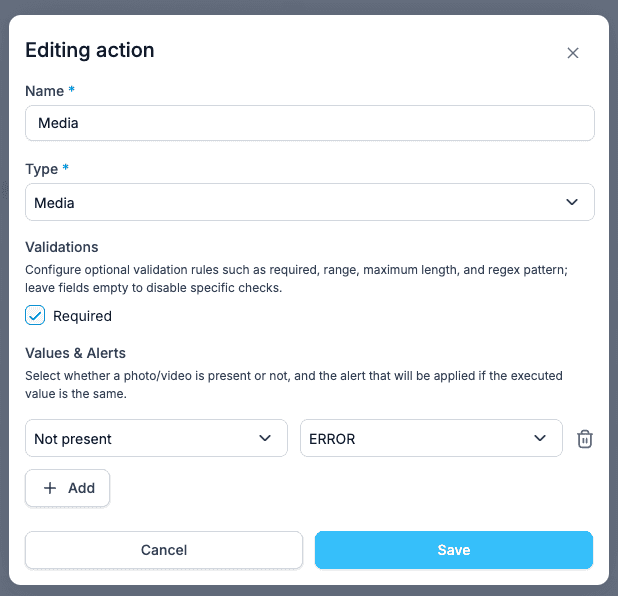Screen dimensions: 618x596
Task: Delete the Not present alert row
Action: click(x=584, y=439)
